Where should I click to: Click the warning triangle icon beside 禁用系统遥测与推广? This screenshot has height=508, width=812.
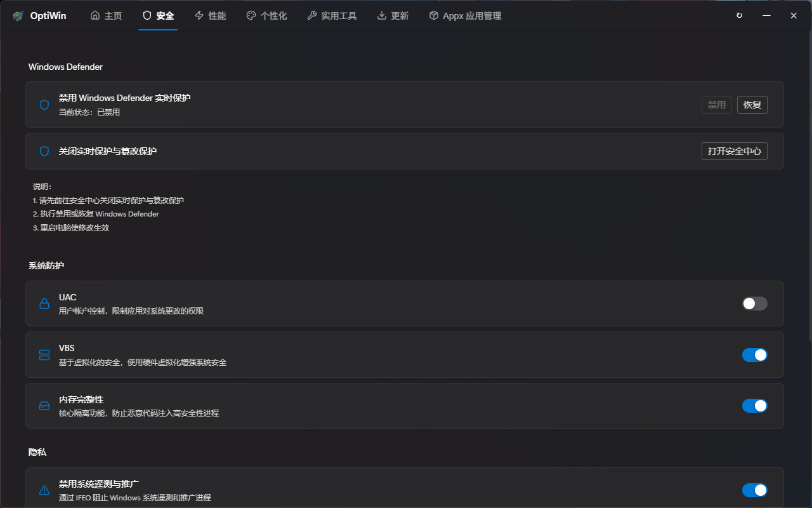44,490
